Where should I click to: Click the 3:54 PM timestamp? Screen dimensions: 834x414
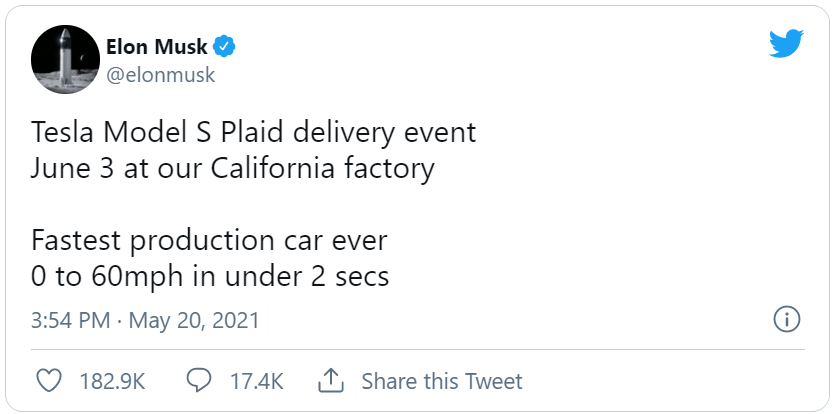click(70, 321)
